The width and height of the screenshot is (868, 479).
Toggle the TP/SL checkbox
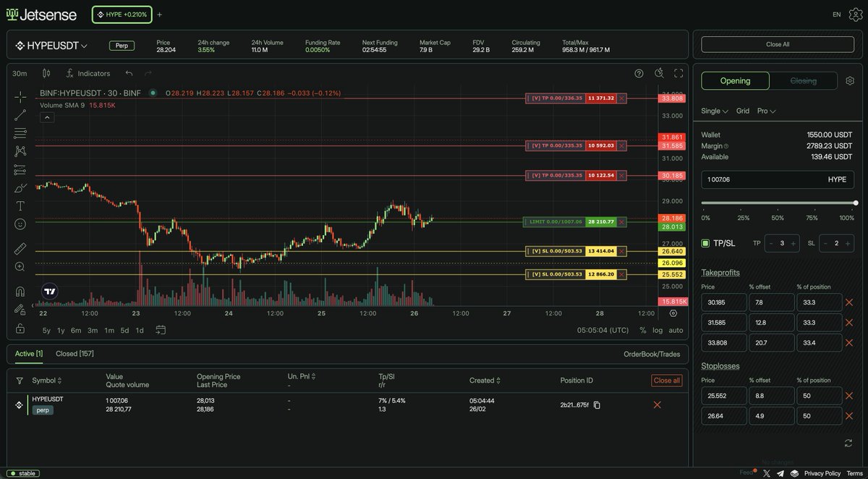(x=705, y=243)
